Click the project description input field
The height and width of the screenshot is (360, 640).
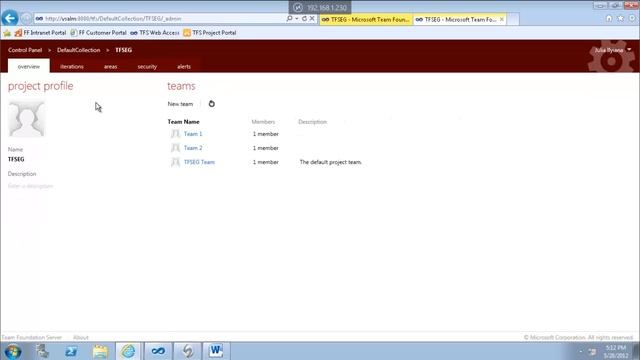pyautogui.click(x=31, y=186)
